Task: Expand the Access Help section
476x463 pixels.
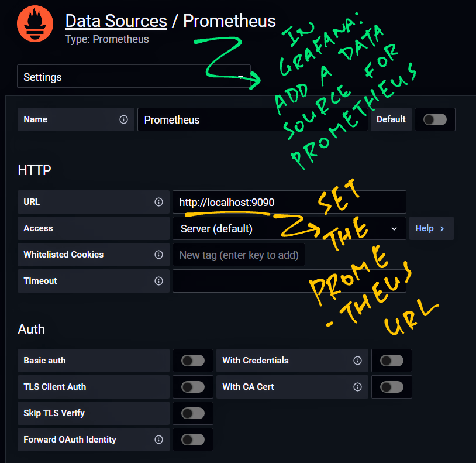Action: [x=430, y=228]
